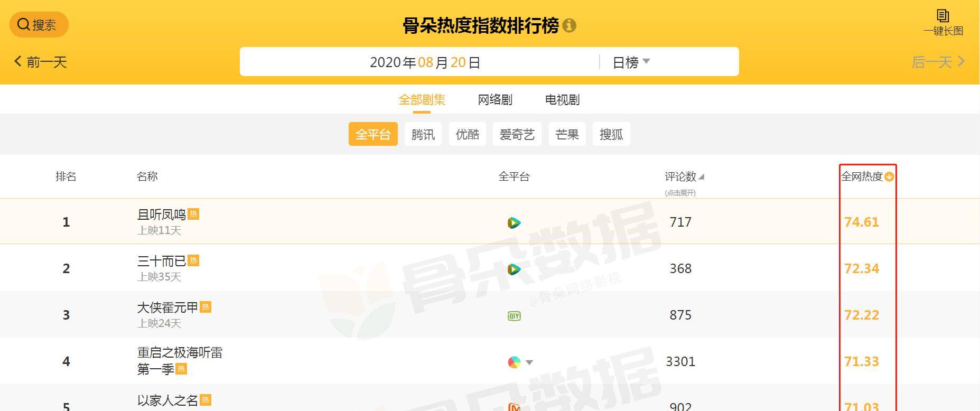980x411 pixels.
Task: Click 上映35天 under 三十而已
Action: (x=160, y=277)
